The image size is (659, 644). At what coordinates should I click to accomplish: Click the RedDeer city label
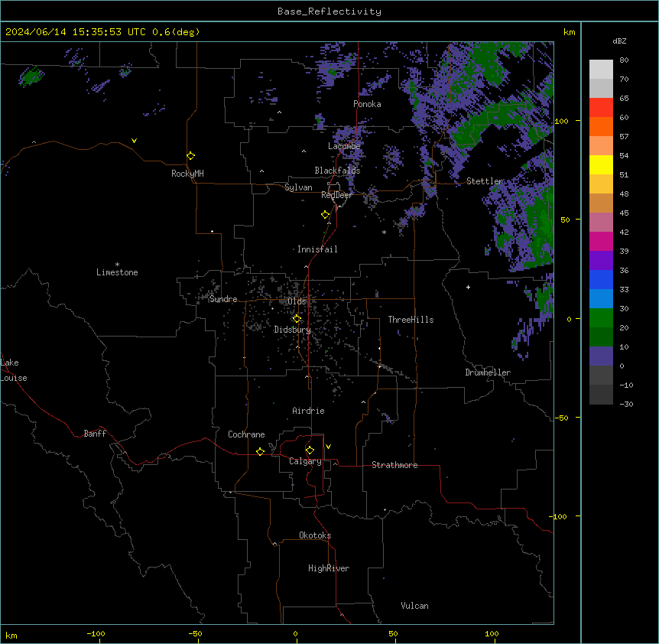click(336, 195)
